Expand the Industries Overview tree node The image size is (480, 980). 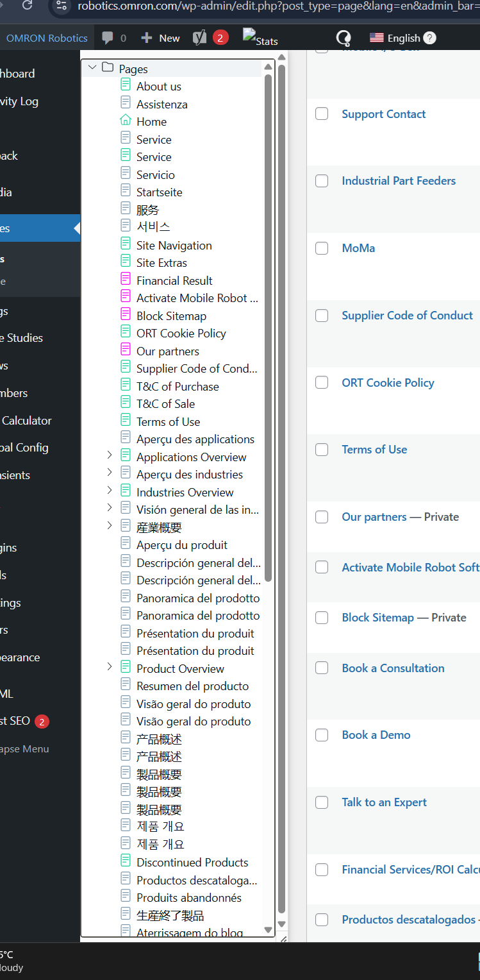[x=110, y=490]
